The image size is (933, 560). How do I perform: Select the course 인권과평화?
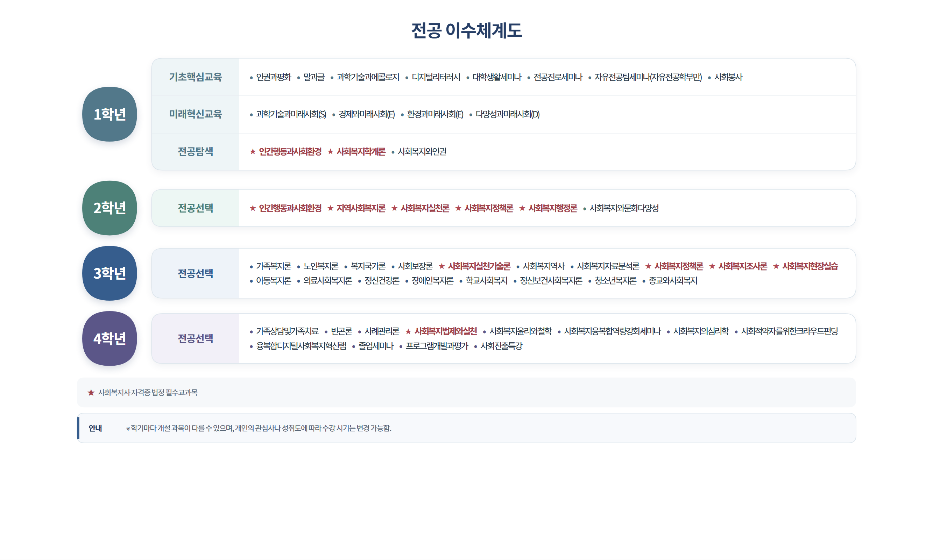(x=274, y=77)
